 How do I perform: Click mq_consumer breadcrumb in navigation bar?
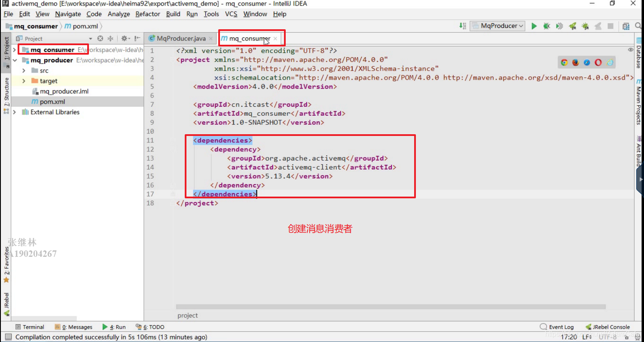(x=32, y=26)
